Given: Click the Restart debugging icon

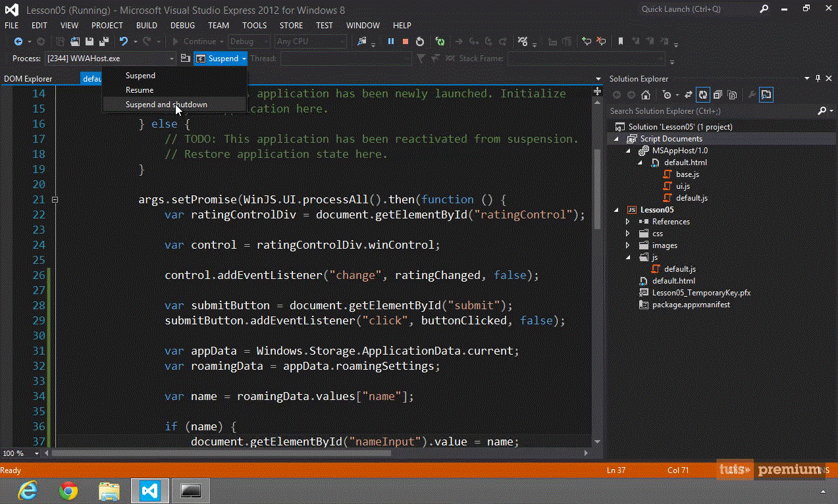Looking at the screenshot, I should [420, 41].
